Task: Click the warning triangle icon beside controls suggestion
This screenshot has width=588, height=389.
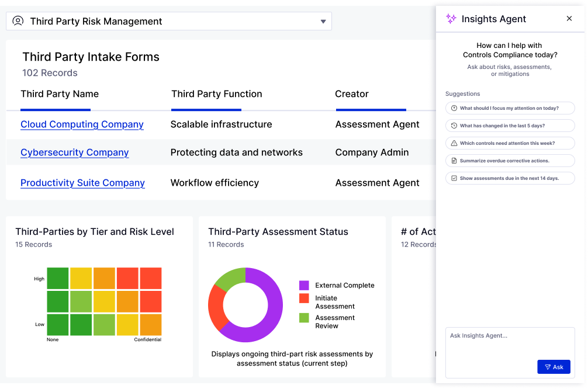Action: tap(454, 143)
